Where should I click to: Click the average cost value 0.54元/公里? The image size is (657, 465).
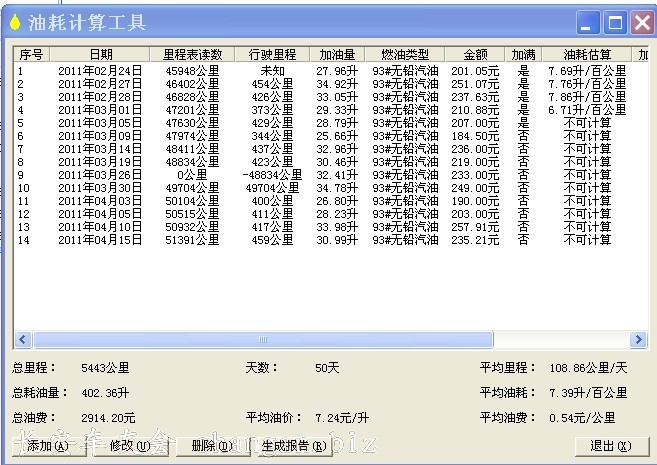582,418
